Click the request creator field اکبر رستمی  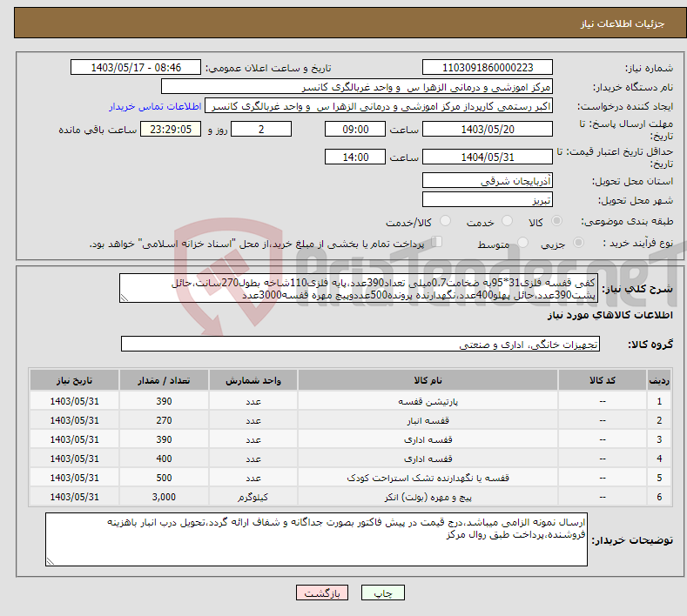click(379, 106)
